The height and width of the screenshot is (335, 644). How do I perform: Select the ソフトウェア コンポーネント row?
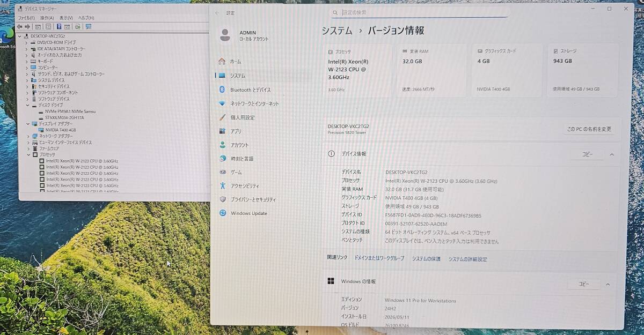58,92
